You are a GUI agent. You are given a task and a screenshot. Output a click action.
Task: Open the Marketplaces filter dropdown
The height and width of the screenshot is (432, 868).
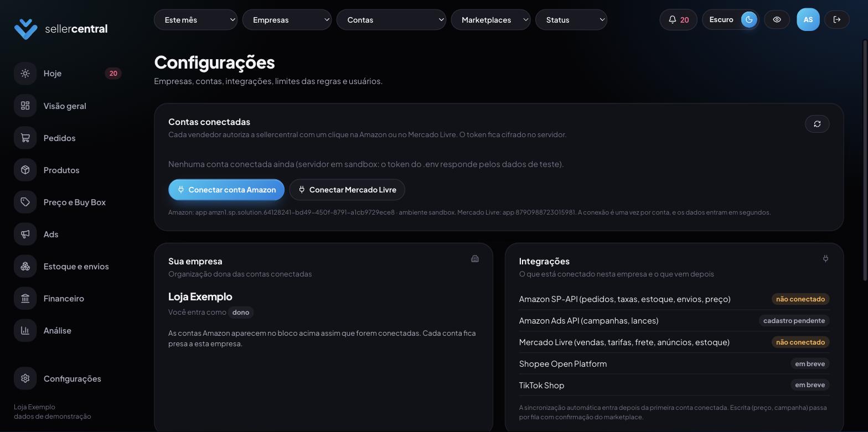490,20
